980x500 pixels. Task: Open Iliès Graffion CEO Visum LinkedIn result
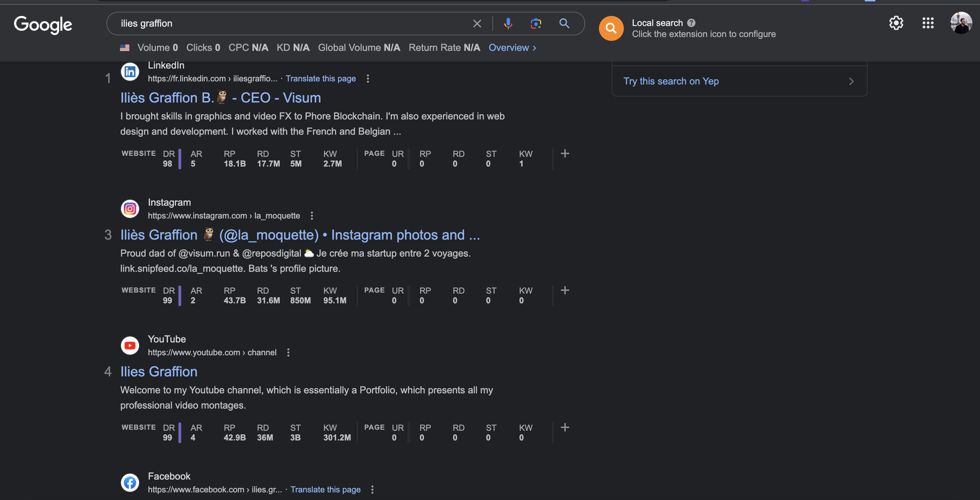coord(221,98)
